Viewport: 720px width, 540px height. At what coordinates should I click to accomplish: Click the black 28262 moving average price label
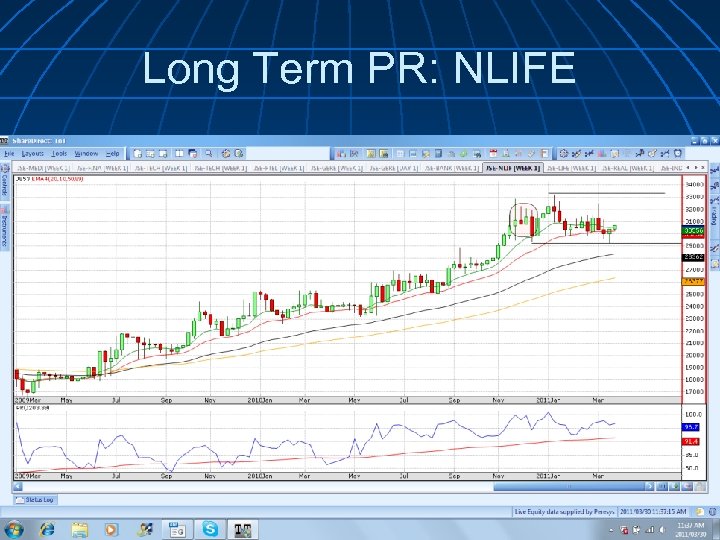tap(693, 257)
